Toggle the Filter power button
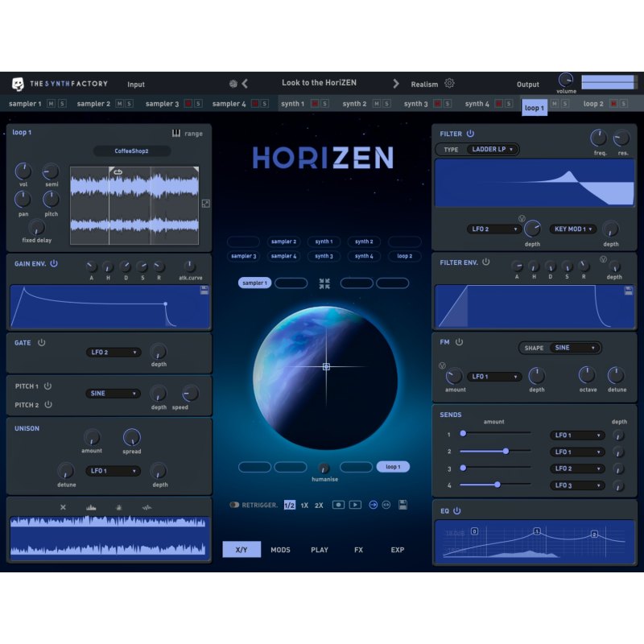644x644 pixels. [x=470, y=134]
